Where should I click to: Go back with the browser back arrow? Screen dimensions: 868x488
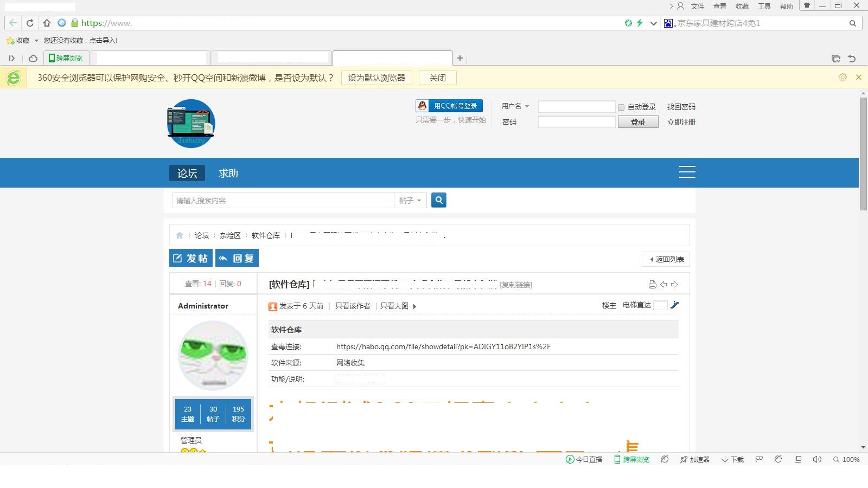pyautogui.click(x=13, y=23)
